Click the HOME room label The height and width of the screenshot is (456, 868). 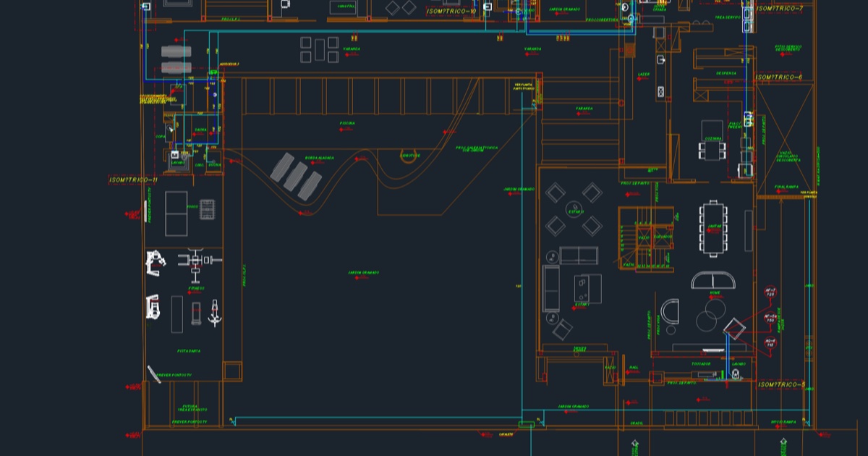[x=714, y=293]
